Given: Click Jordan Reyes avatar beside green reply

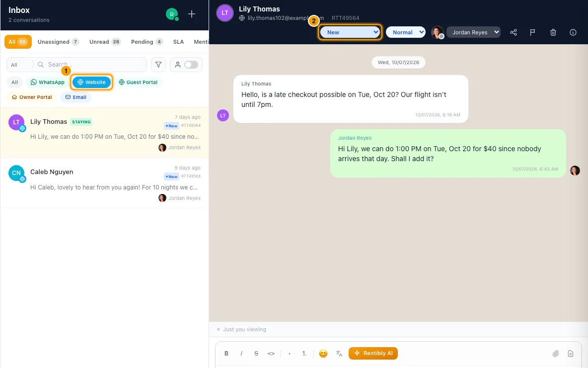Looking at the screenshot, I should tap(575, 171).
